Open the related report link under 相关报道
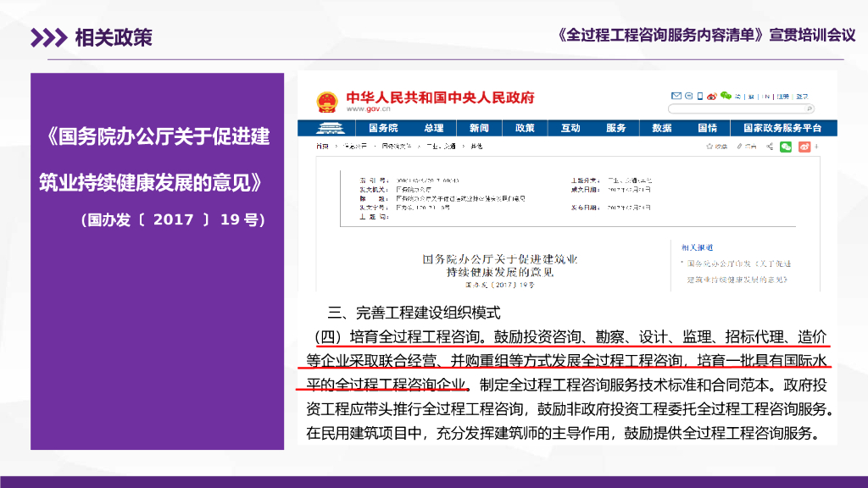 point(739,270)
